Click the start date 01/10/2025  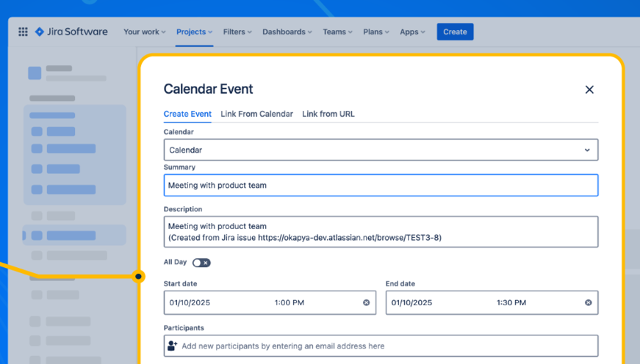pos(190,302)
